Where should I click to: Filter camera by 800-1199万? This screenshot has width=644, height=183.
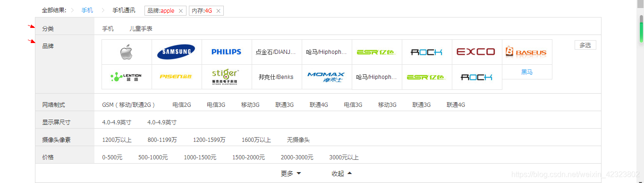(162, 140)
